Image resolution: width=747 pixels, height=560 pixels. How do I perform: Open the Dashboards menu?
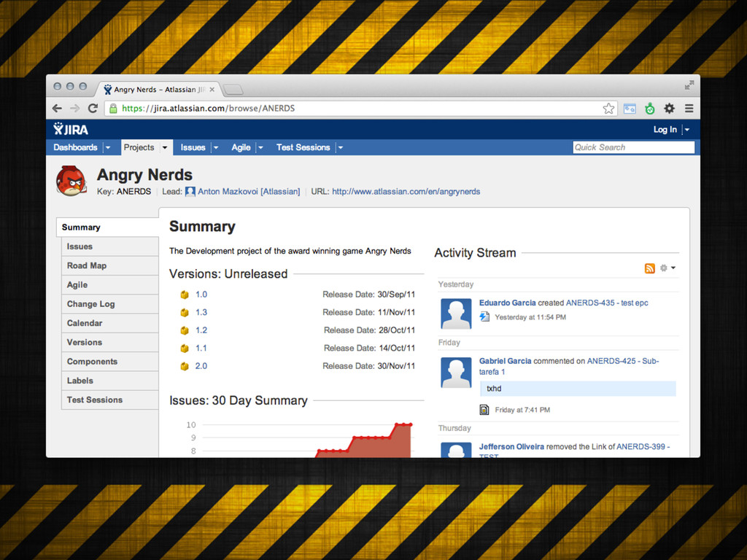pos(75,147)
